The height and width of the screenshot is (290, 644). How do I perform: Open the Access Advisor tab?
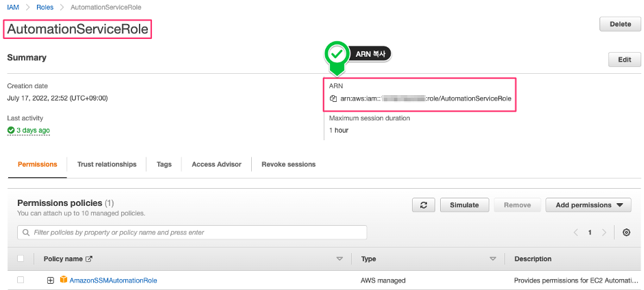tap(216, 164)
